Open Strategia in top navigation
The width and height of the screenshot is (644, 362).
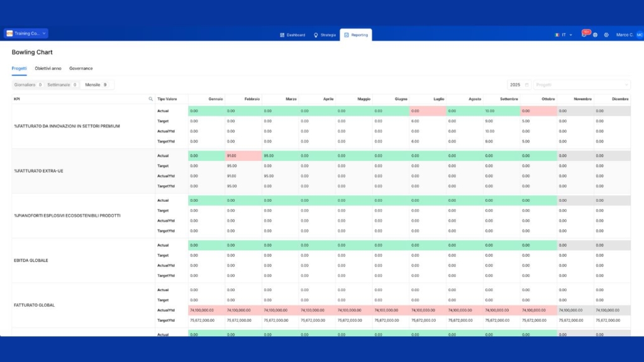coord(325,35)
